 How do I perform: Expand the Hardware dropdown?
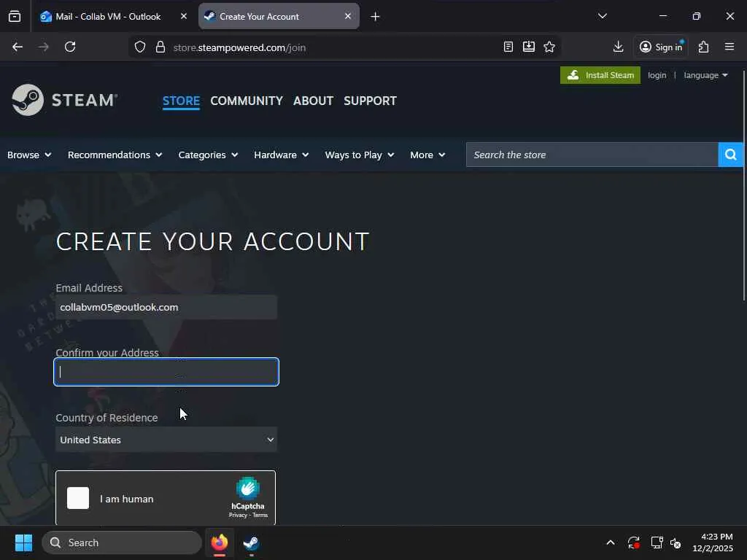(x=281, y=155)
